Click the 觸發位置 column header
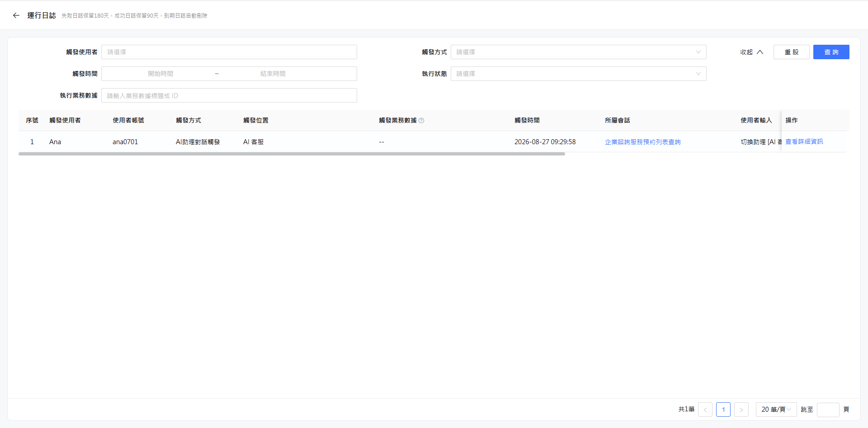This screenshot has width=868, height=428. [256, 120]
